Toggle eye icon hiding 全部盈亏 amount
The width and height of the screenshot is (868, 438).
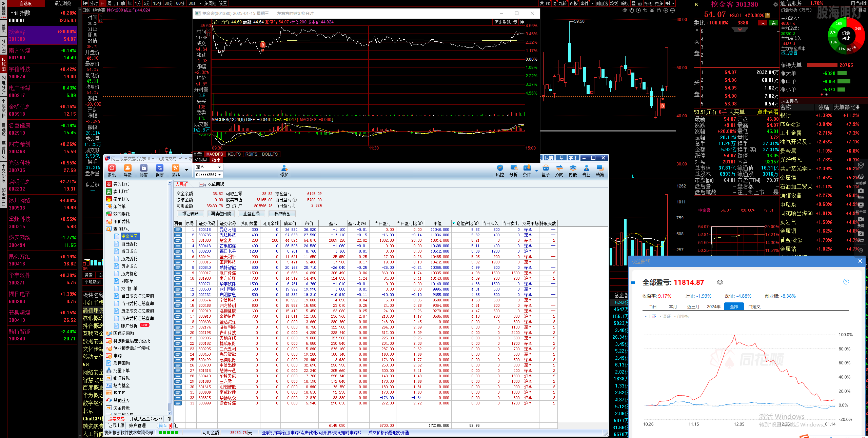tap(720, 282)
